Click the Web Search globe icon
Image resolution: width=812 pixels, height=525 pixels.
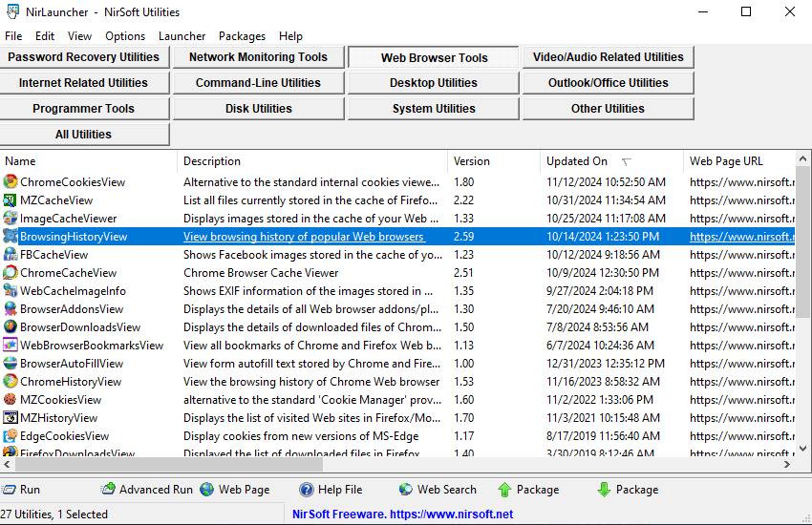click(x=406, y=489)
